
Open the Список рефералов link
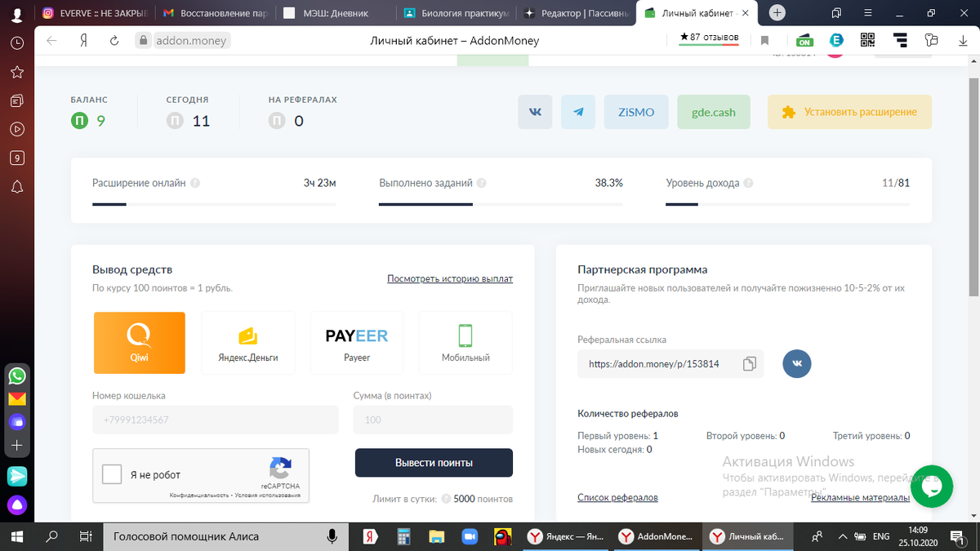click(617, 497)
